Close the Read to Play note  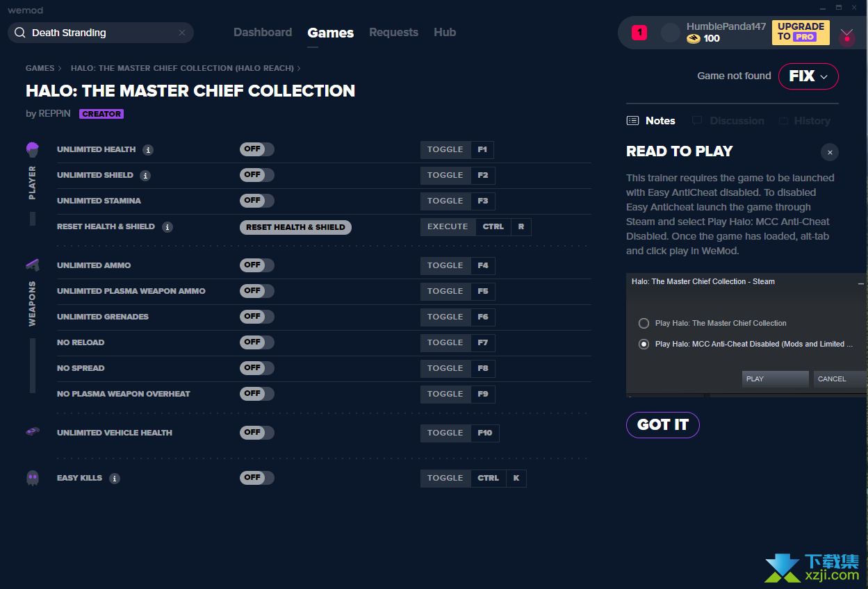(x=830, y=152)
